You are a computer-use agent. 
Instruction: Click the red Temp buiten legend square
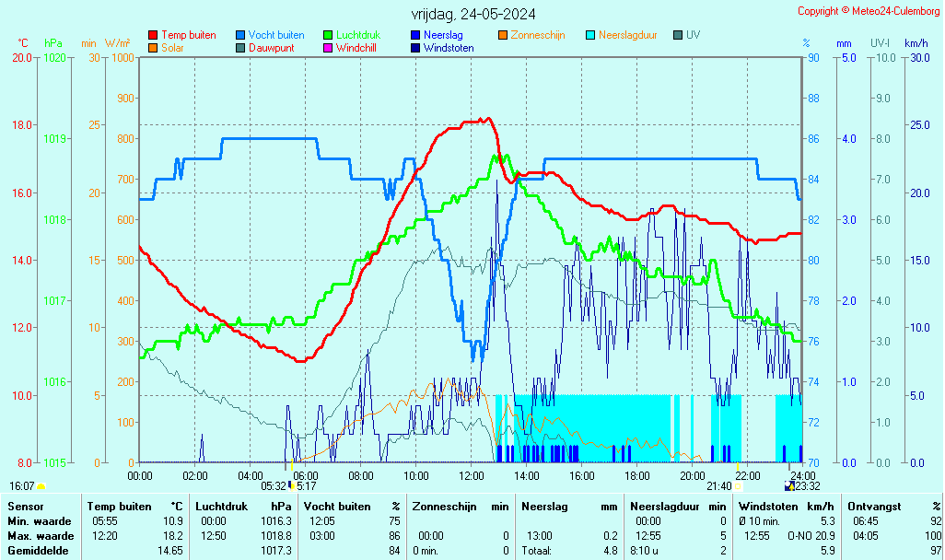tap(153, 35)
